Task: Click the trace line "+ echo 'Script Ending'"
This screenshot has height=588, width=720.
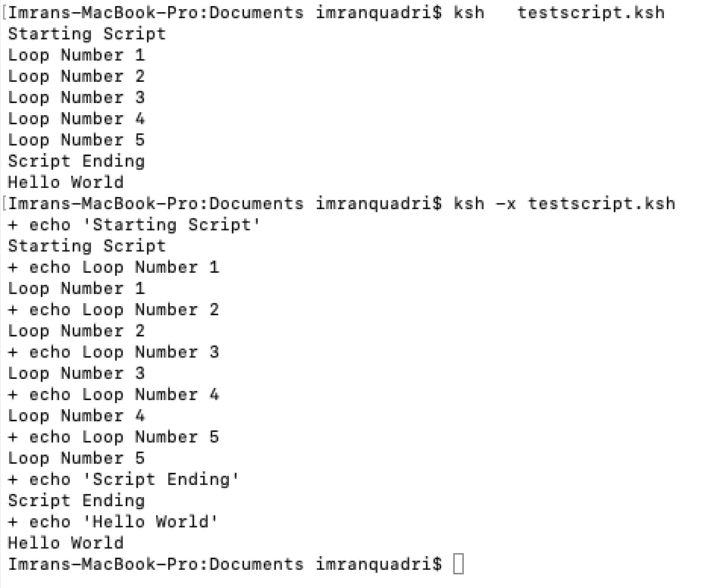Action: (x=124, y=480)
